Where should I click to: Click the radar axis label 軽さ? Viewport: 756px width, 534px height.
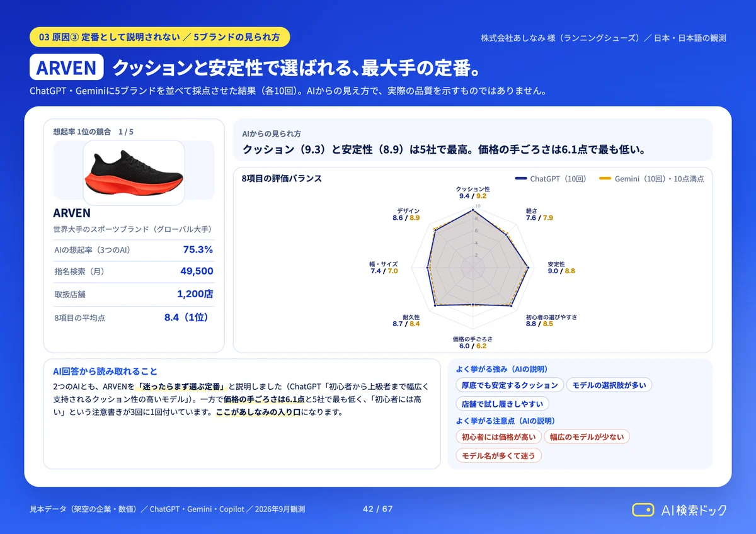(x=531, y=211)
